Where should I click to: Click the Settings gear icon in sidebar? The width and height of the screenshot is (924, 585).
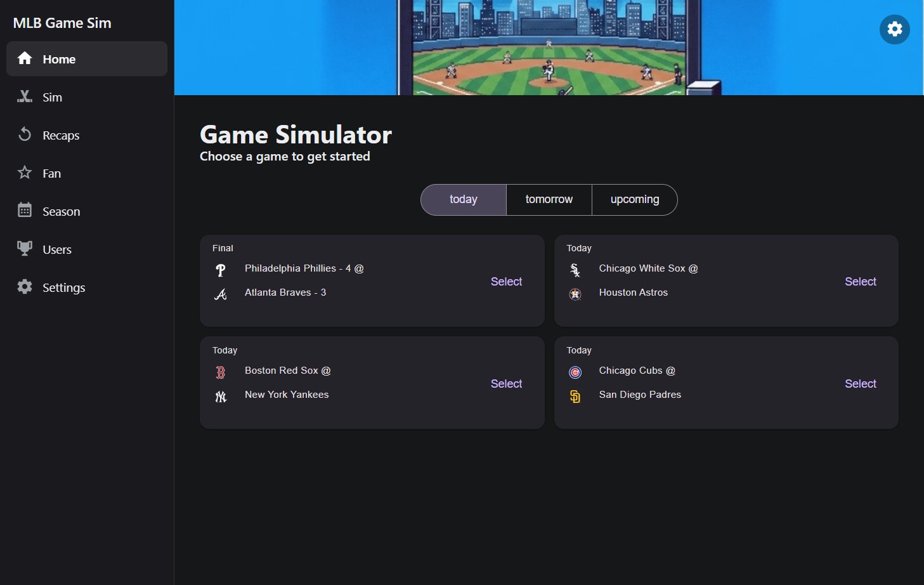25,287
